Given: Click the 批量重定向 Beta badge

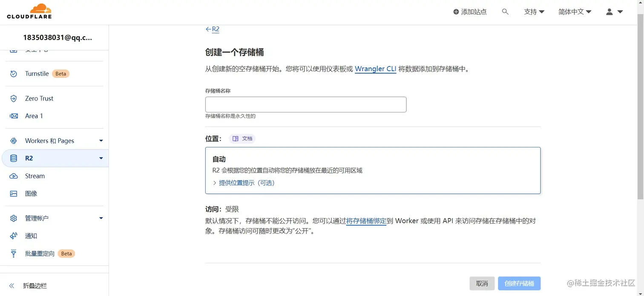Looking at the screenshot, I should tap(66, 253).
